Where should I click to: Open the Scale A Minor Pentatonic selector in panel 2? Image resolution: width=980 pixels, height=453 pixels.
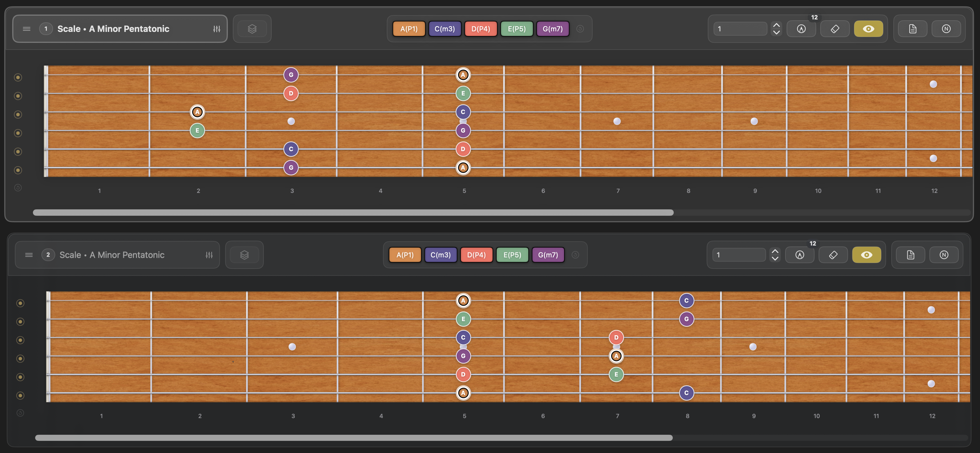tap(117, 255)
